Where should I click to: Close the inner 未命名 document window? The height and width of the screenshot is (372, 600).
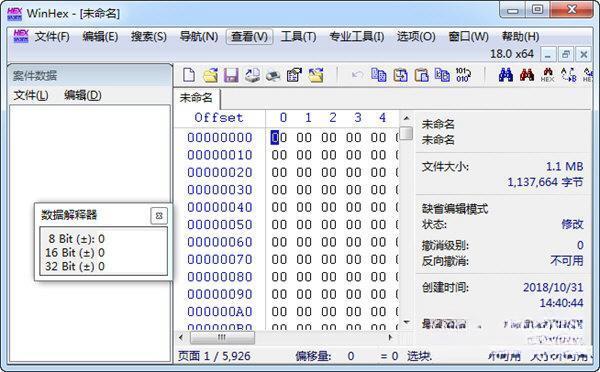584,55
